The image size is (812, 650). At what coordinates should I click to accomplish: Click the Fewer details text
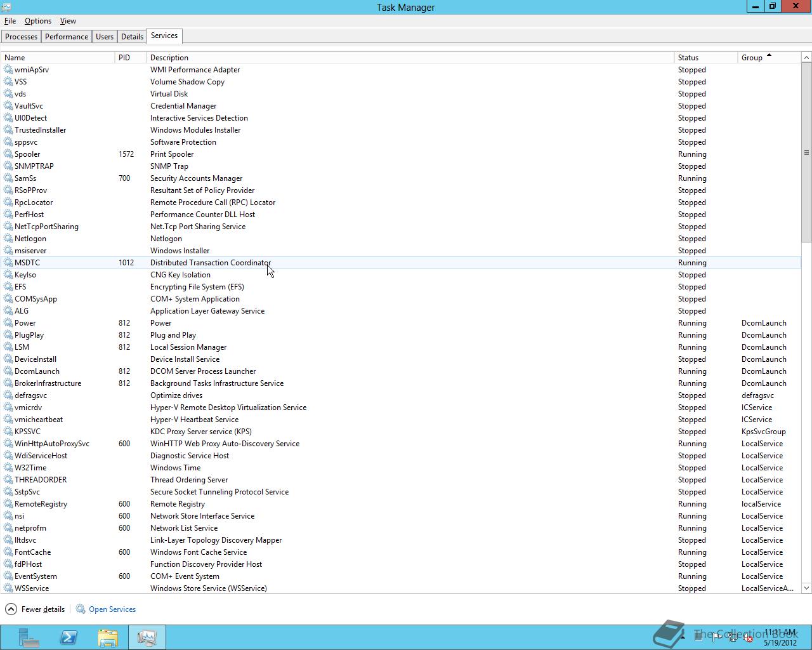(43, 609)
